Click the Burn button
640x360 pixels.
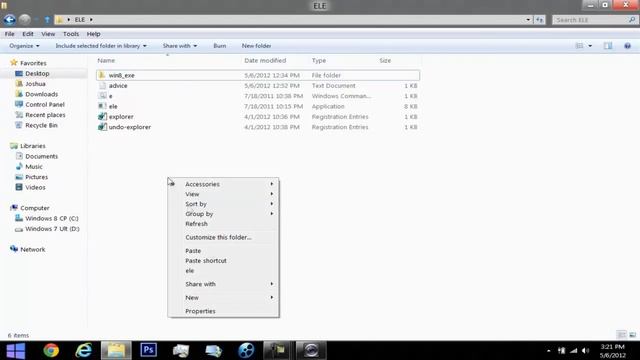(x=220, y=46)
